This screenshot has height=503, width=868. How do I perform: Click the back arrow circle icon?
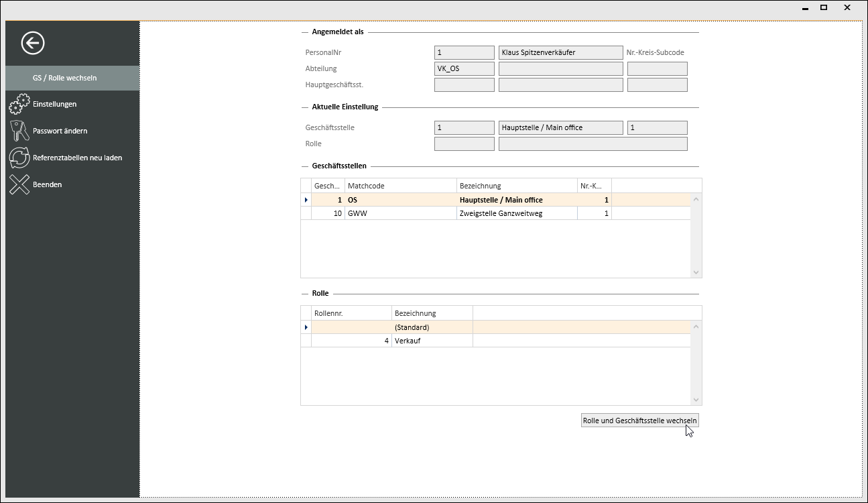click(x=33, y=43)
